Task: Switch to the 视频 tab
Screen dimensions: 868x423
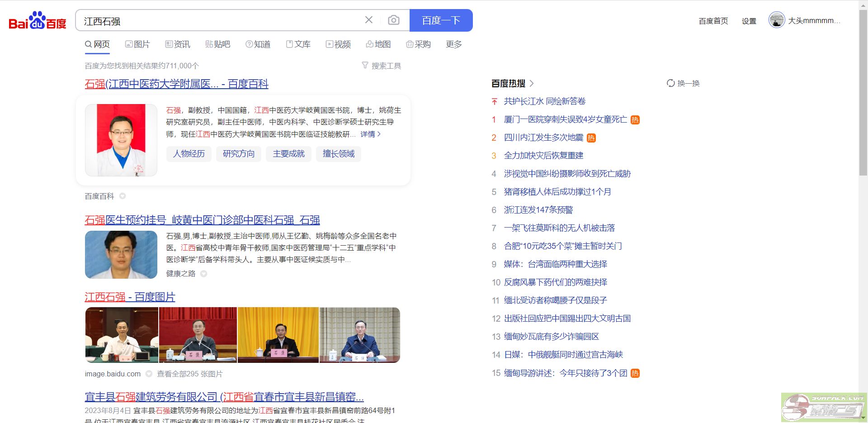Action: click(x=338, y=44)
